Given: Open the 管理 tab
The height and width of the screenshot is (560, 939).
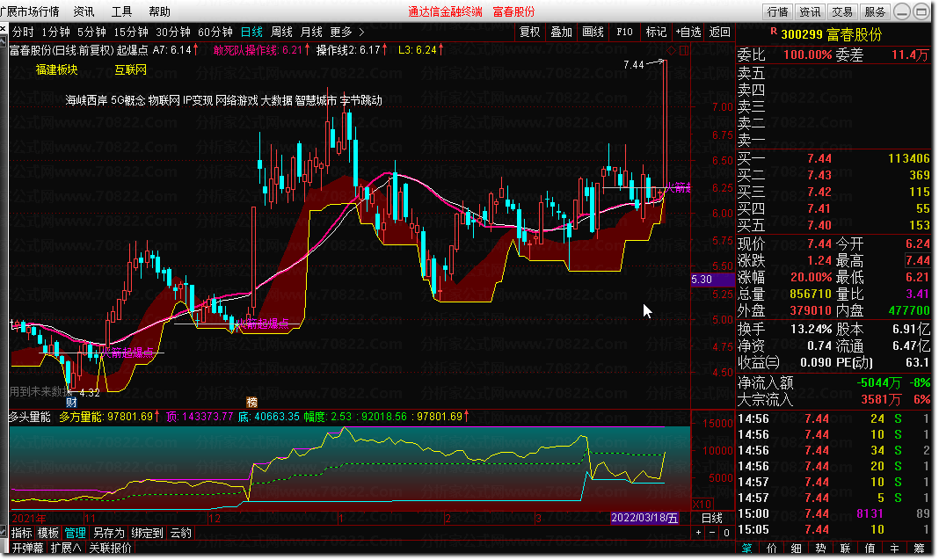Looking at the screenshot, I should click(x=75, y=533).
